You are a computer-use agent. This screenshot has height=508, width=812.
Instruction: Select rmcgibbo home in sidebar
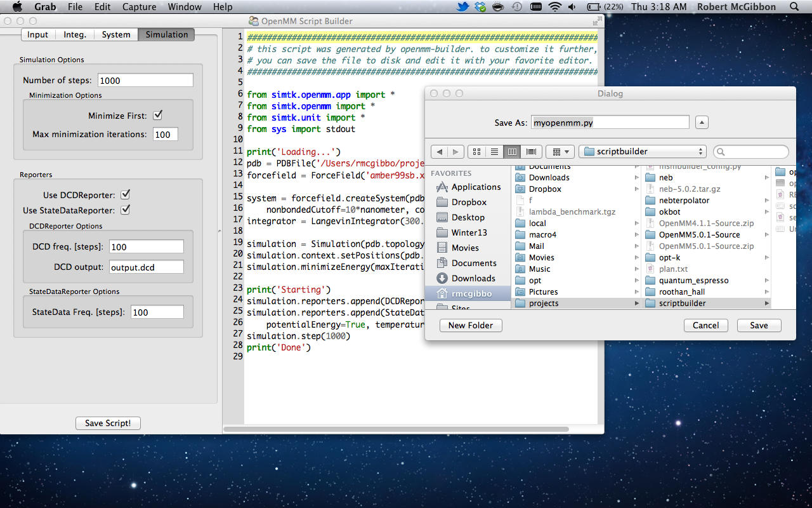coord(468,293)
